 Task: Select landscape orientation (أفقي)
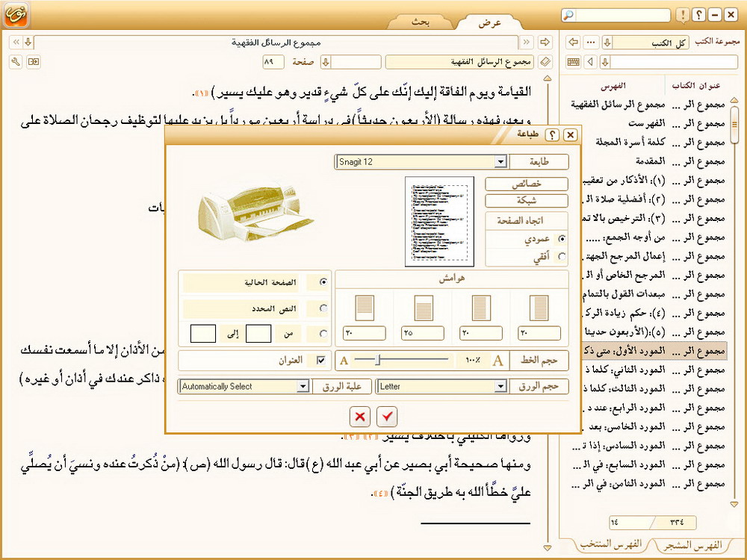click(x=562, y=257)
